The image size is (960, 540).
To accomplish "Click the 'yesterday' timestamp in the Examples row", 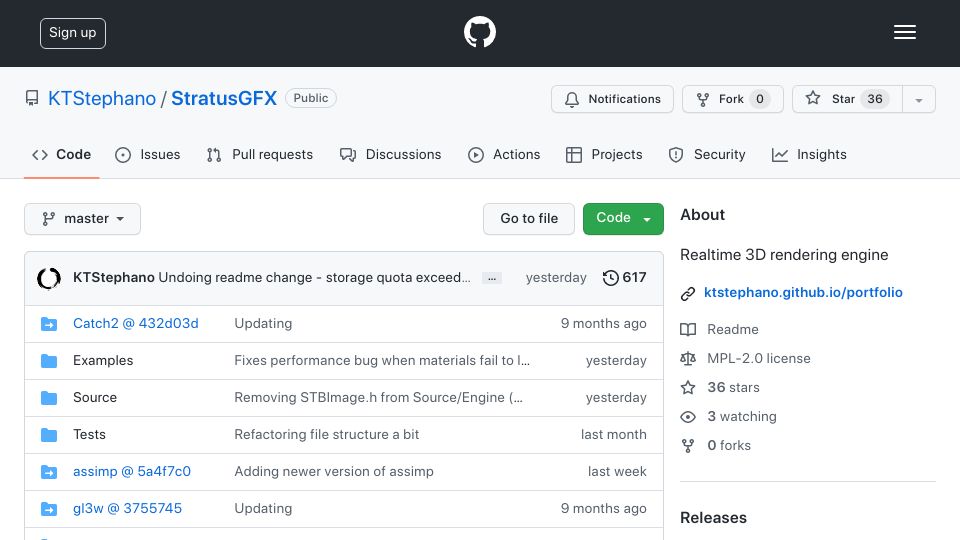I will pos(616,361).
